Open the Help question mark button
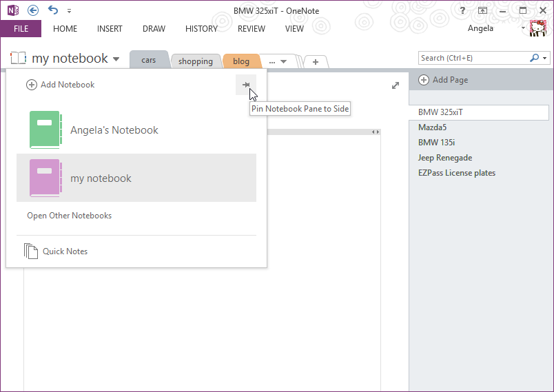The image size is (554, 392). pyautogui.click(x=462, y=10)
